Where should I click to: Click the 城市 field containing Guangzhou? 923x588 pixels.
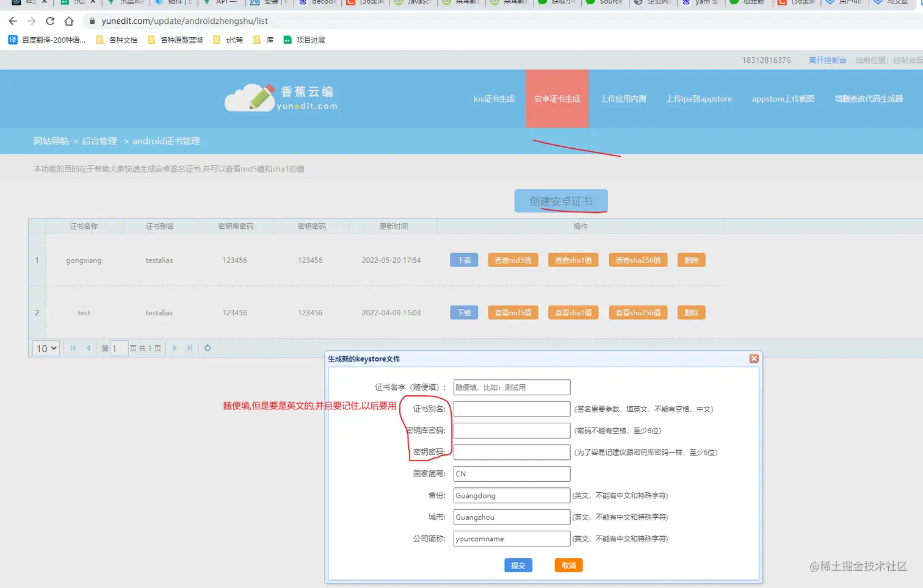point(512,517)
